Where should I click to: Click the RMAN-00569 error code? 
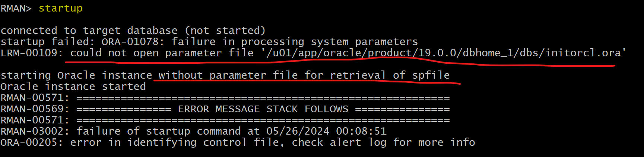(x=35, y=109)
